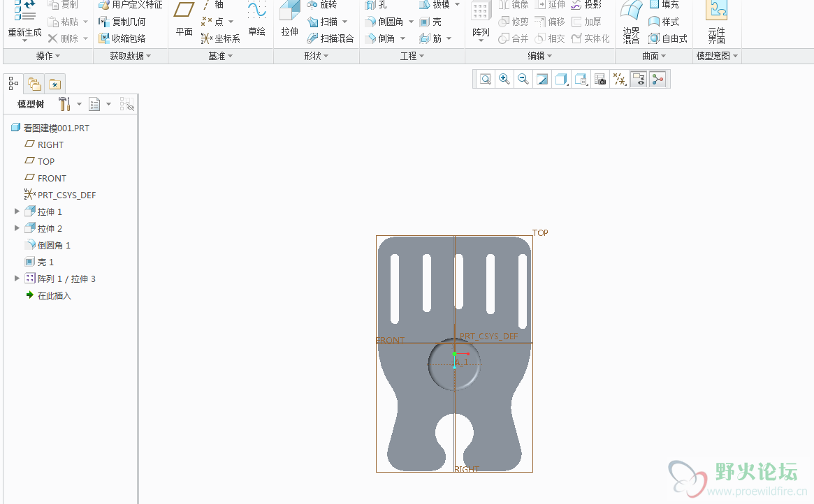This screenshot has height=504, width=814.
Task: Open the 工程 group dropdown
Action: tap(412, 56)
